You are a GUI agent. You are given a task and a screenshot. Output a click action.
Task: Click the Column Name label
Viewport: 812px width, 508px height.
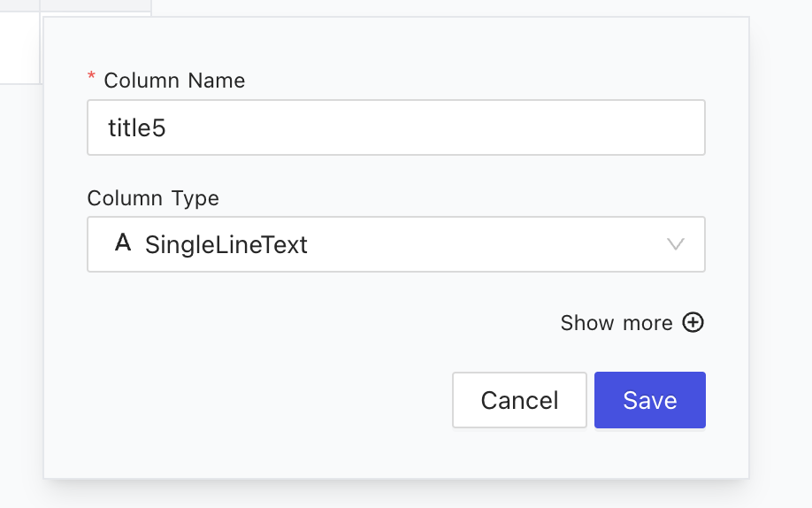(174, 81)
